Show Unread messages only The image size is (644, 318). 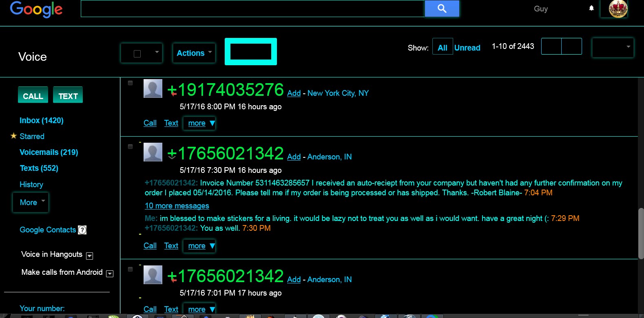tap(467, 48)
